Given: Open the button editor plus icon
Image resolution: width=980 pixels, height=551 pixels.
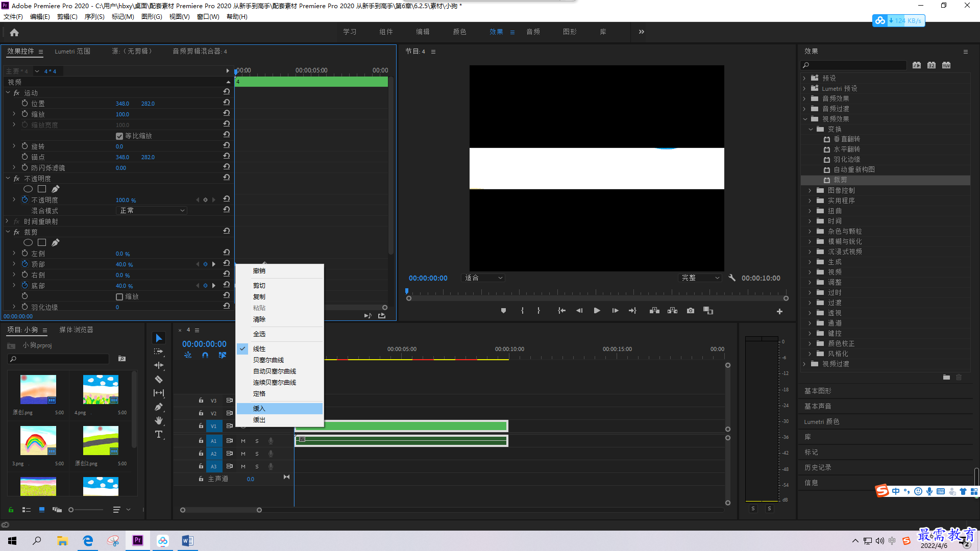Looking at the screenshot, I should pos(779,311).
